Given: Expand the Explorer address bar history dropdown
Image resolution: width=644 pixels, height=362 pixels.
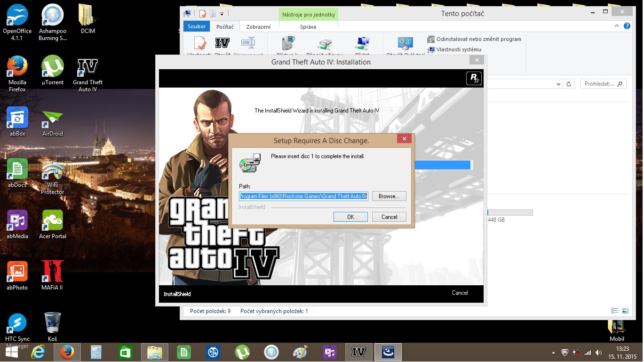Looking at the screenshot, I should click(x=558, y=84).
